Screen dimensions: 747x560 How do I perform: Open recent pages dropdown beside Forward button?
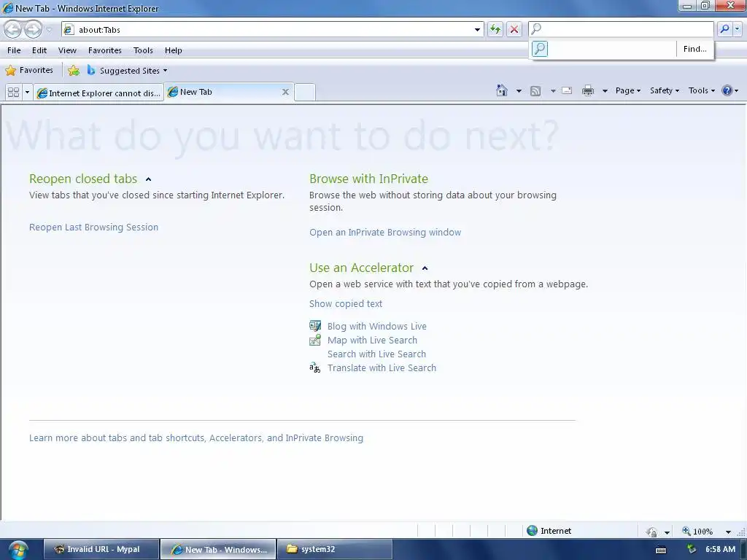pos(49,30)
